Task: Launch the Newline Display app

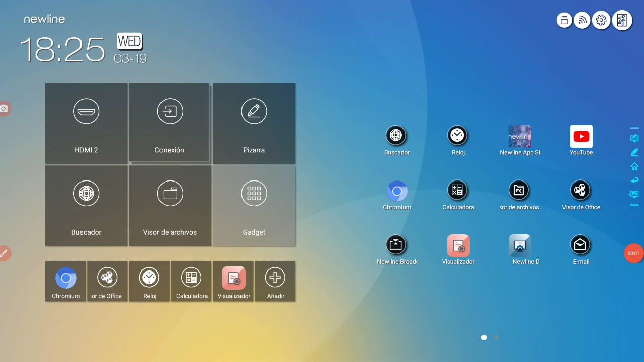Action: point(520,250)
